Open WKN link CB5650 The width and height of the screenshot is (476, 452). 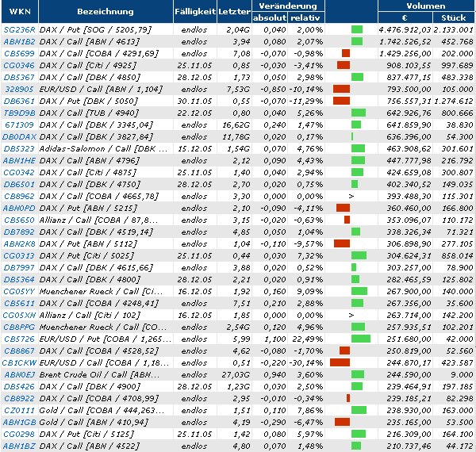pyautogui.click(x=19, y=220)
